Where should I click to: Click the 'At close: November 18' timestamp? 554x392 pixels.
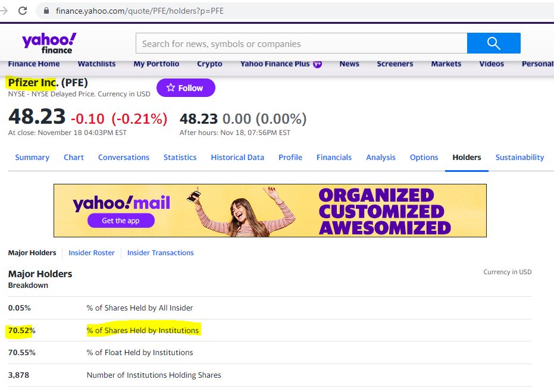[67, 133]
